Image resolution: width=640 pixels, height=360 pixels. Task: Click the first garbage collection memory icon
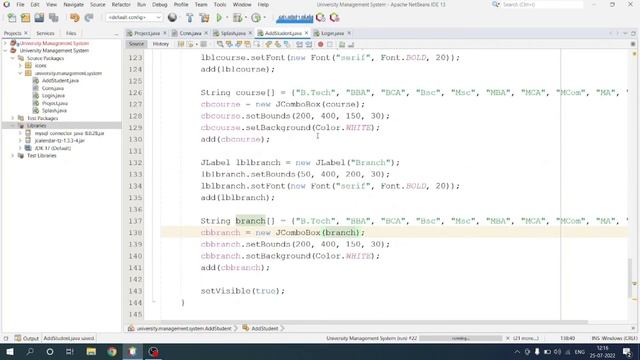coord(321,18)
